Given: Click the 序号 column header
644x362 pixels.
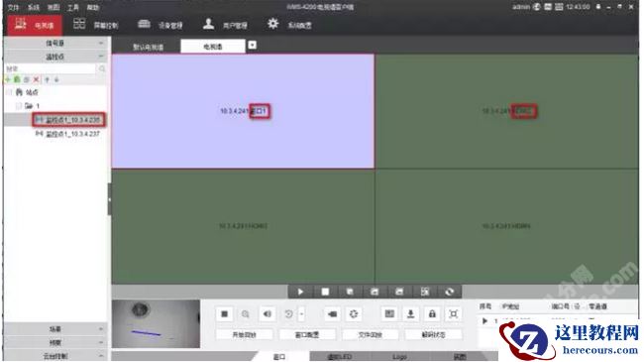Looking at the screenshot, I should 485,306.
